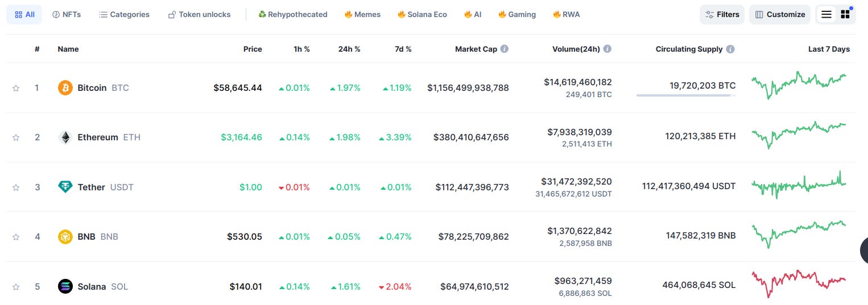The image size is (868, 305).
Task: Select the All tab
Action: click(x=24, y=14)
